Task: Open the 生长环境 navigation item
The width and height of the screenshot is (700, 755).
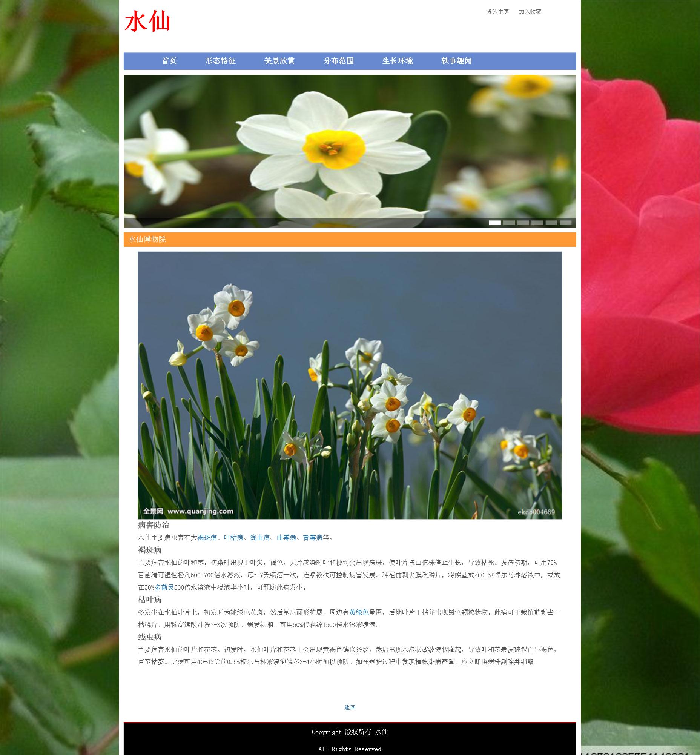Action: click(398, 61)
